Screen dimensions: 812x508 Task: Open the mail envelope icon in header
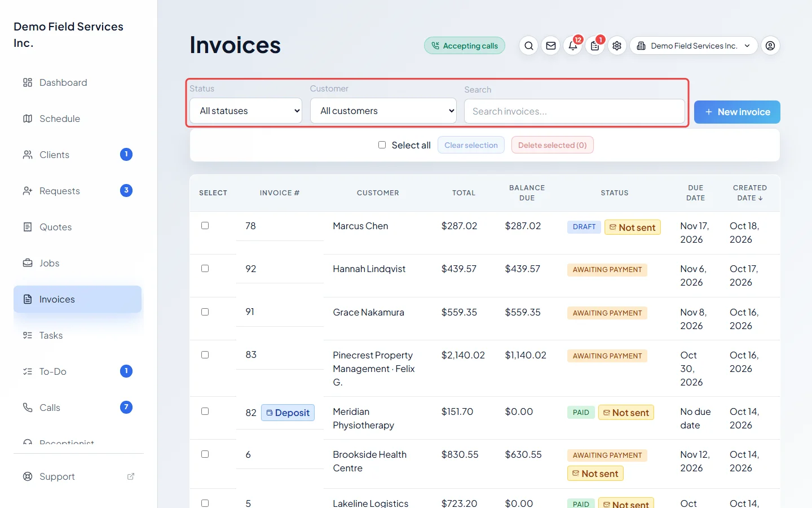click(551, 46)
